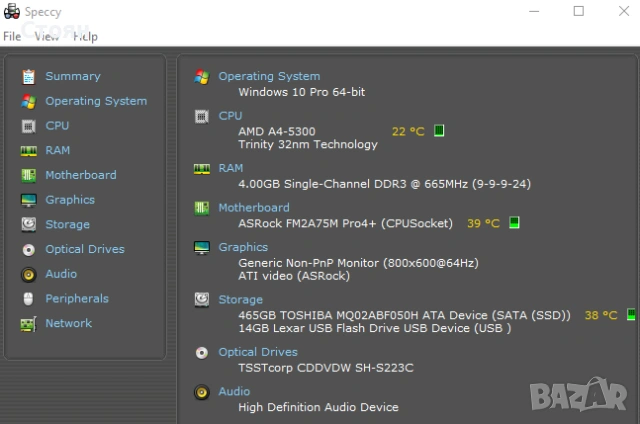Screen dimensions: 640x424
Task: Click the CPU chip icon in main panel
Action: [202, 117]
